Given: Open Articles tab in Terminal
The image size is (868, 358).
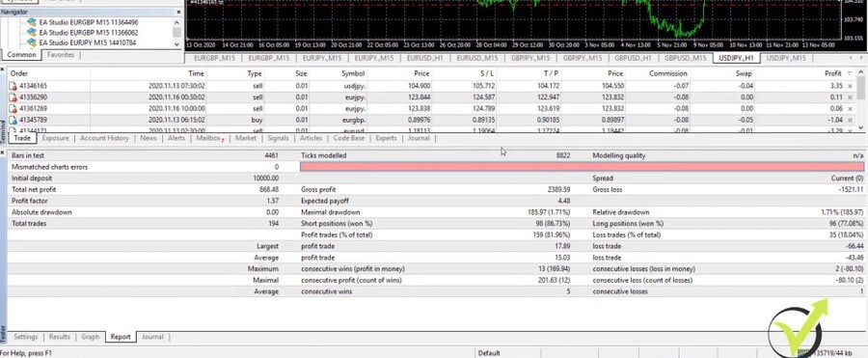Looking at the screenshot, I should tap(311, 139).
